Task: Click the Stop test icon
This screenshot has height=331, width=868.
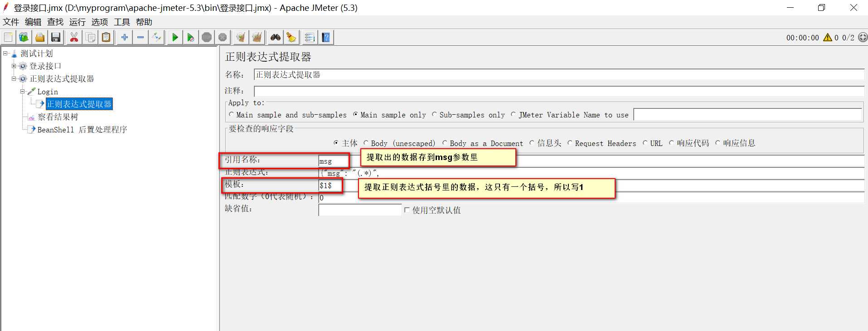Action: [x=207, y=37]
